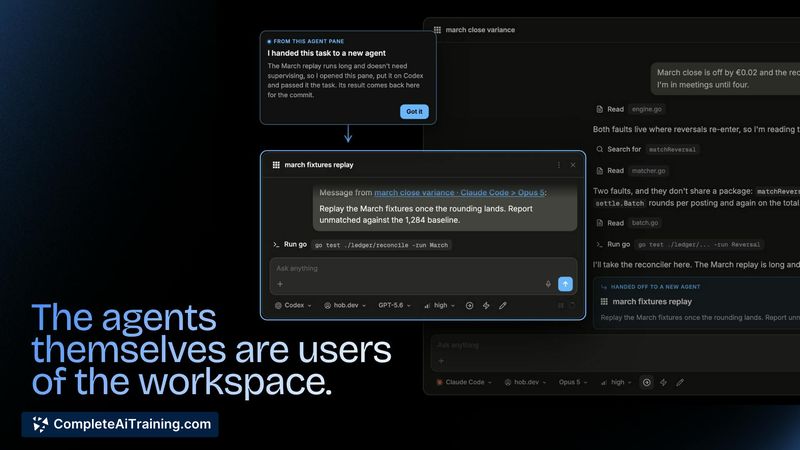Click the circled plus icon in march fixtures replay toolbar
Screen dimensions: 800x450
pyautogui.click(x=469, y=305)
